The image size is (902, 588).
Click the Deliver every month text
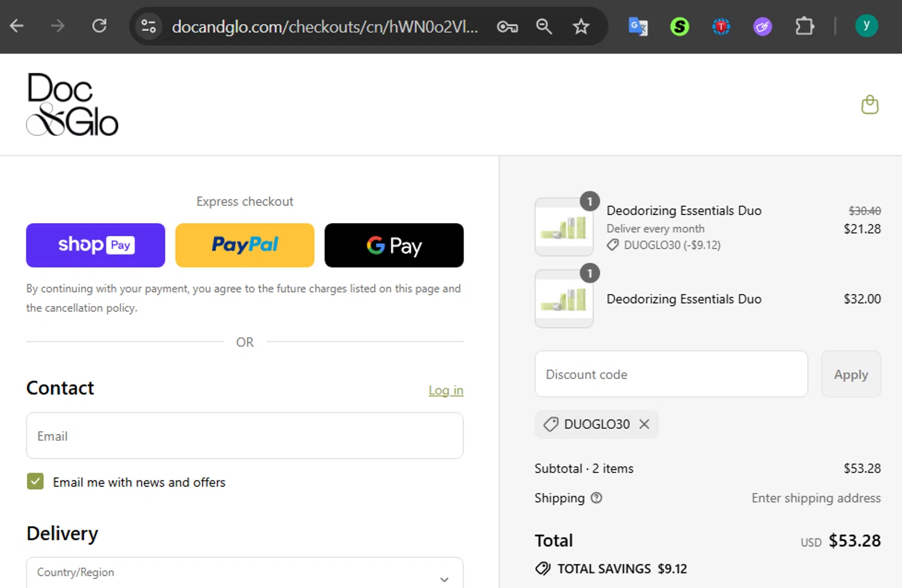(655, 228)
